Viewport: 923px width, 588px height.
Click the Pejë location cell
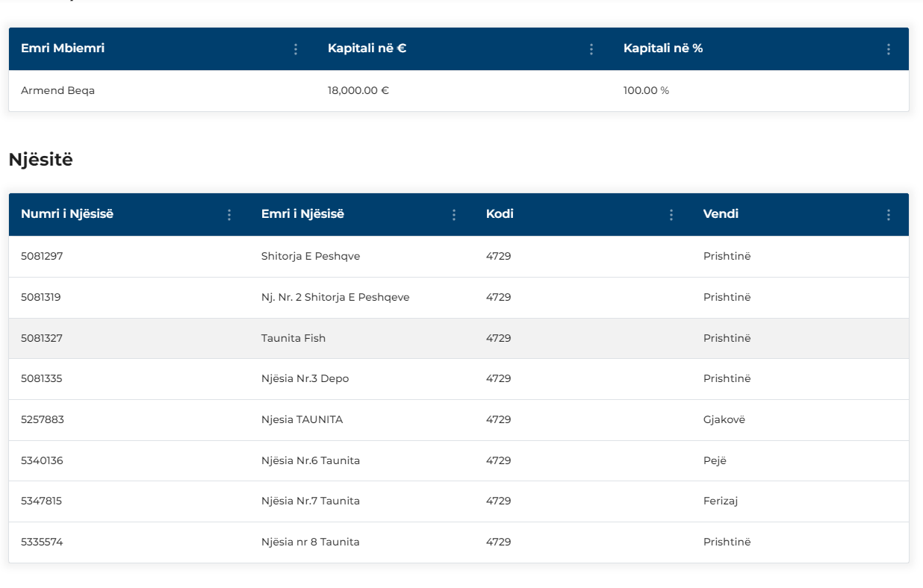pos(715,460)
